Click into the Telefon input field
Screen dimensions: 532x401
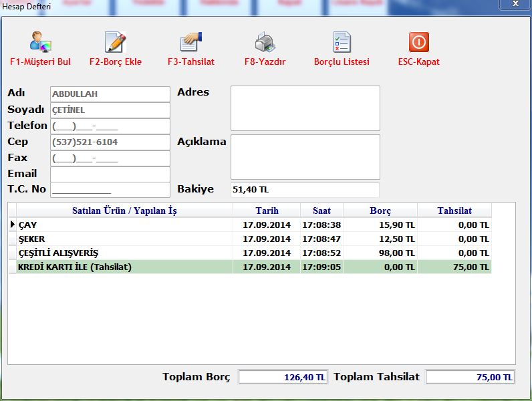click(x=110, y=126)
